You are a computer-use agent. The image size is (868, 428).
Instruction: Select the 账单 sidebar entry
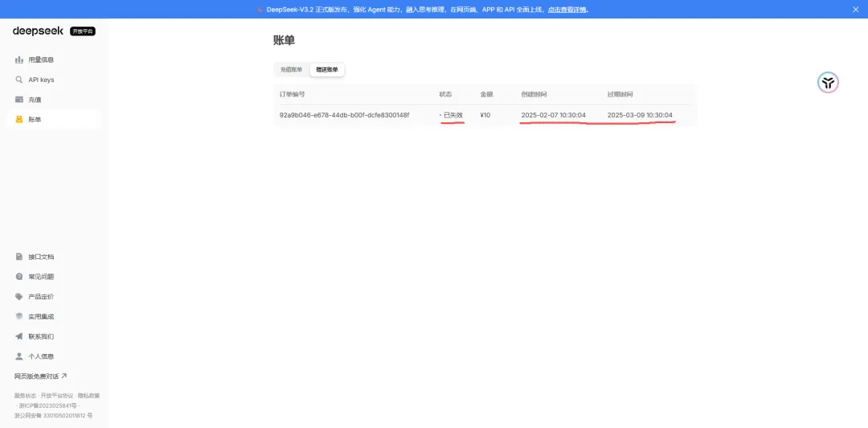pos(55,119)
